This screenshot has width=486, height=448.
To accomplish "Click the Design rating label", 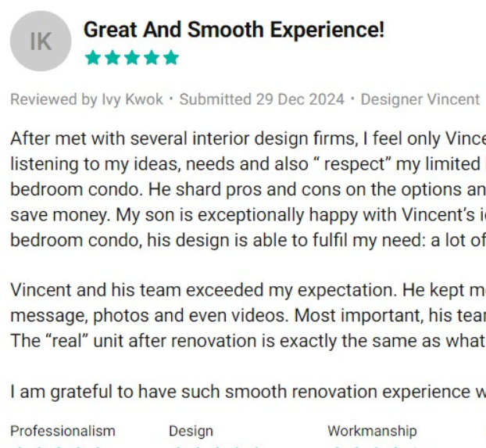I will tap(191, 431).
